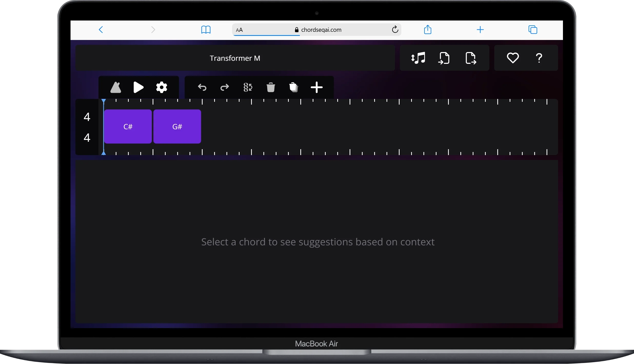The width and height of the screenshot is (634, 364).
Task: Undo the last action
Action: tap(202, 87)
